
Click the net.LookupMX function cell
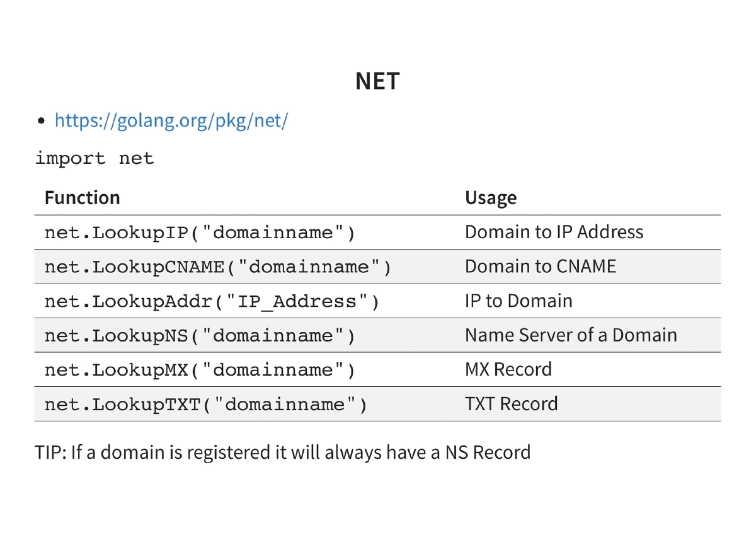pos(200,370)
